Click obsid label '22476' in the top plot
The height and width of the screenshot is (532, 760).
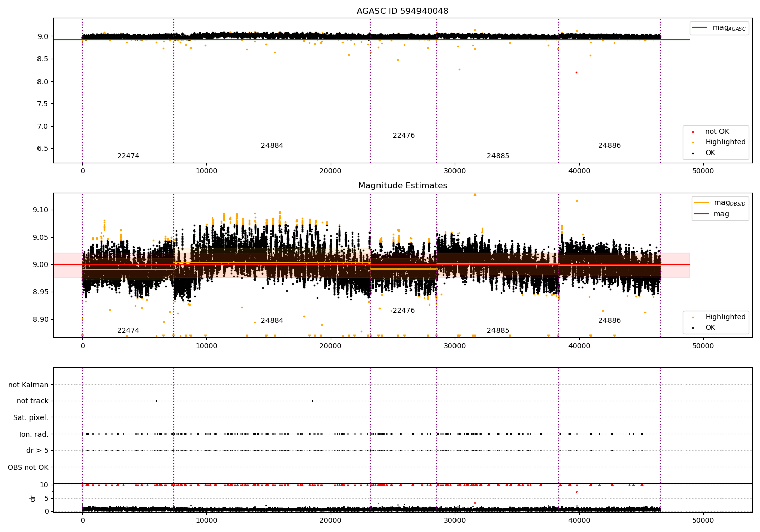(404, 136)
